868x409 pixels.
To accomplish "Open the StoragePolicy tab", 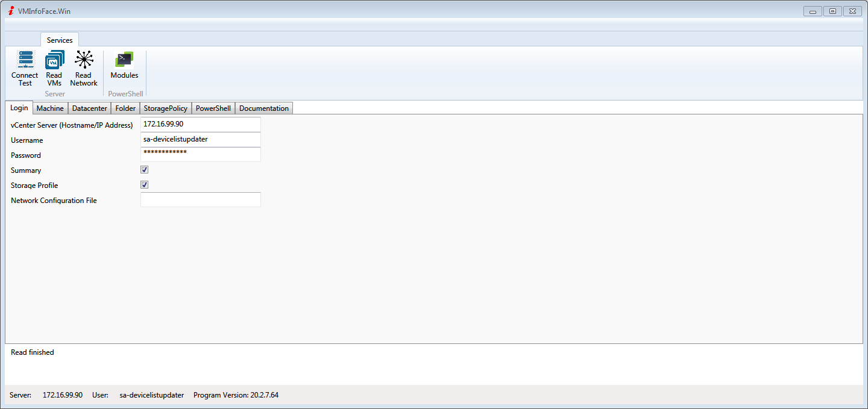I will point(166,108).
